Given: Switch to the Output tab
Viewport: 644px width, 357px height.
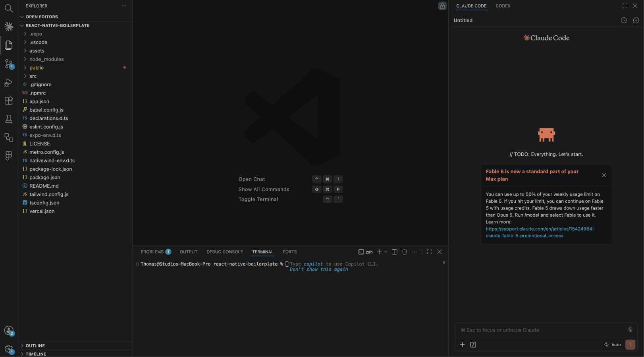Looking at the screenshot, I should (x=189, y=252).
